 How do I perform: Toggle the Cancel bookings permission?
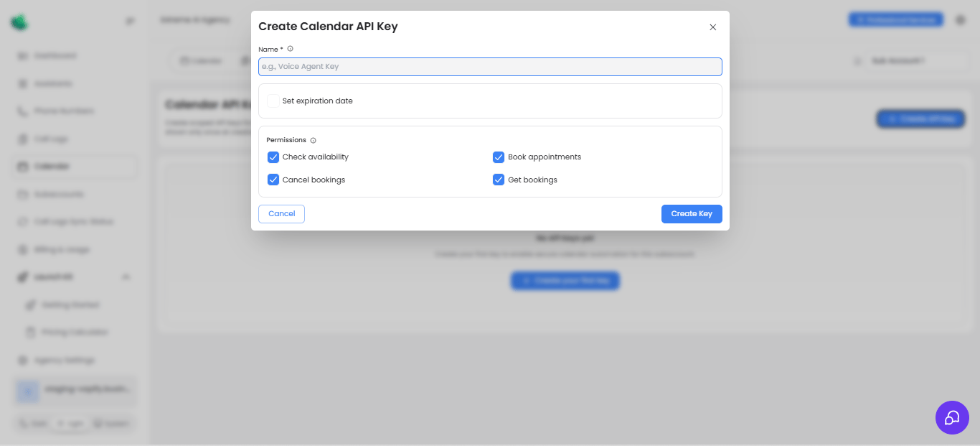(x=273, y=180)
